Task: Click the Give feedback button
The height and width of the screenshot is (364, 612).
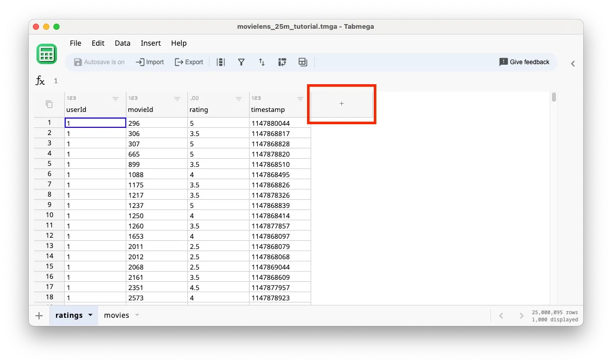Action: 524,62
